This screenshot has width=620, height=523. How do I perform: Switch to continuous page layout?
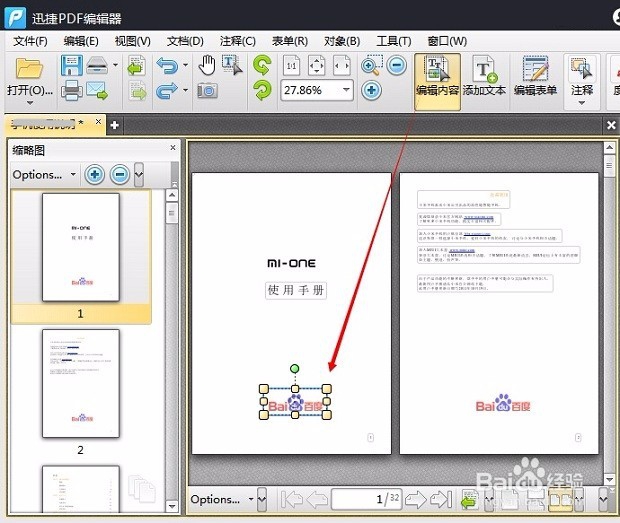535,499
